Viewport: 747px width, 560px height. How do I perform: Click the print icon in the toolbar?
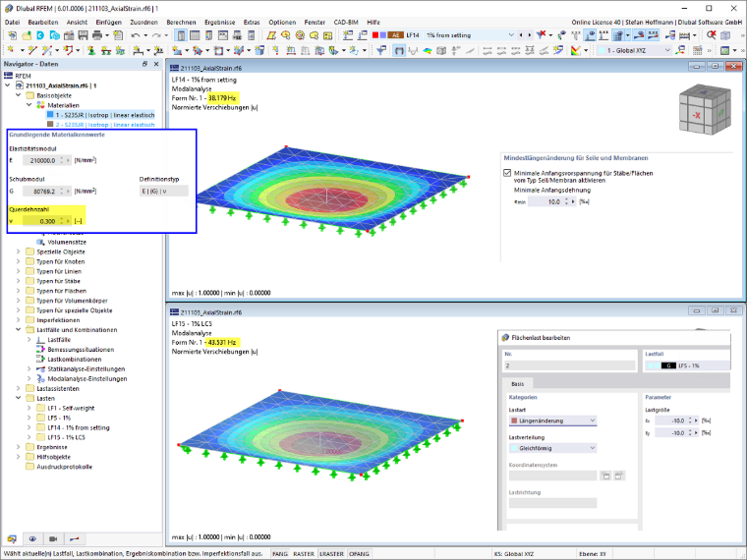[x=97, y=35]
